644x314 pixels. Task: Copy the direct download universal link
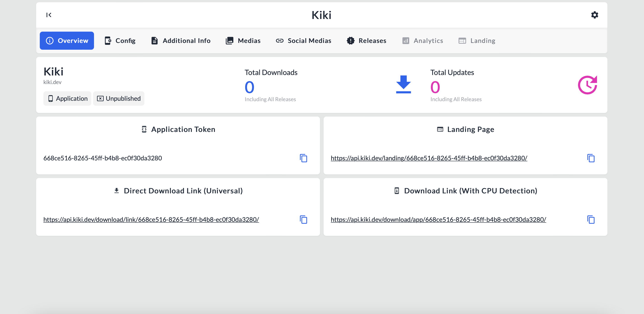tap(303, 220)
